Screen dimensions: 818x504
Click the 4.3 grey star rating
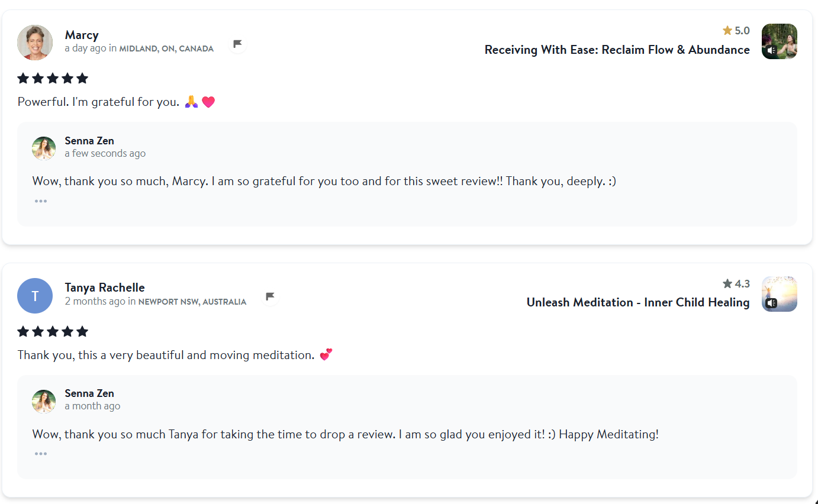coord(736,283)
